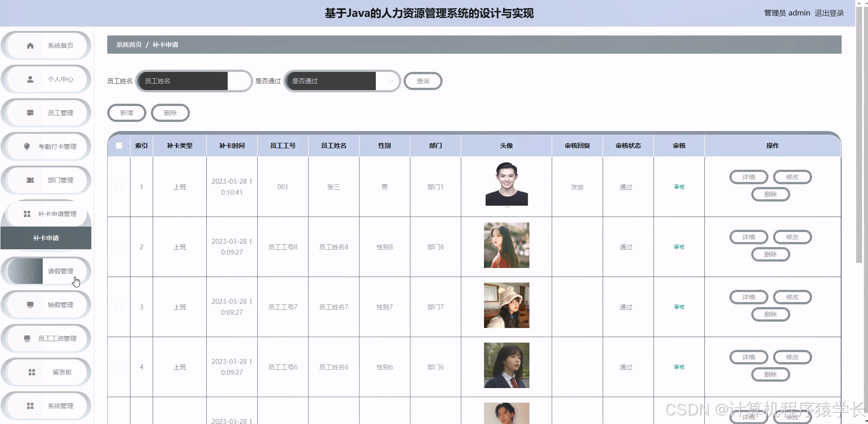Click the 001 employee number cell
This screenshot has height=424, width=868.
point(283,187)
